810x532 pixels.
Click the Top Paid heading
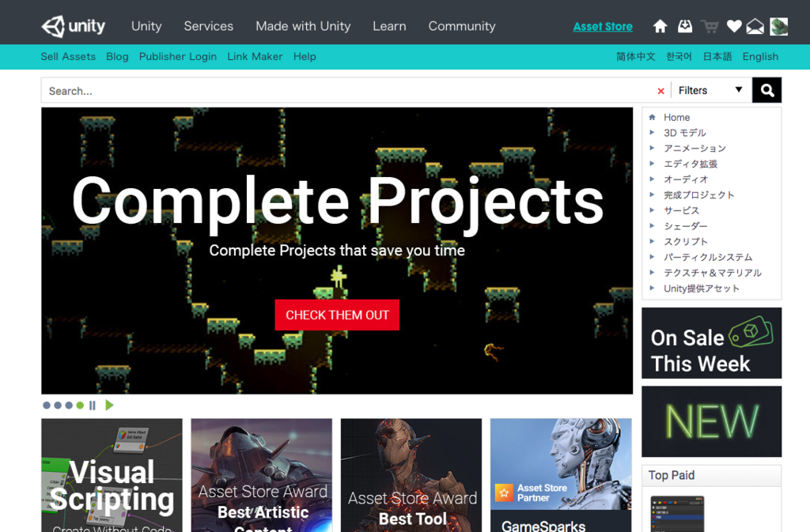[x=672, y=475]
